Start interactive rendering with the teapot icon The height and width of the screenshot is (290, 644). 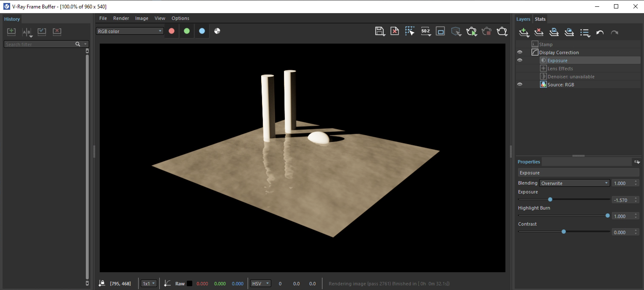[x=472, y=31]
